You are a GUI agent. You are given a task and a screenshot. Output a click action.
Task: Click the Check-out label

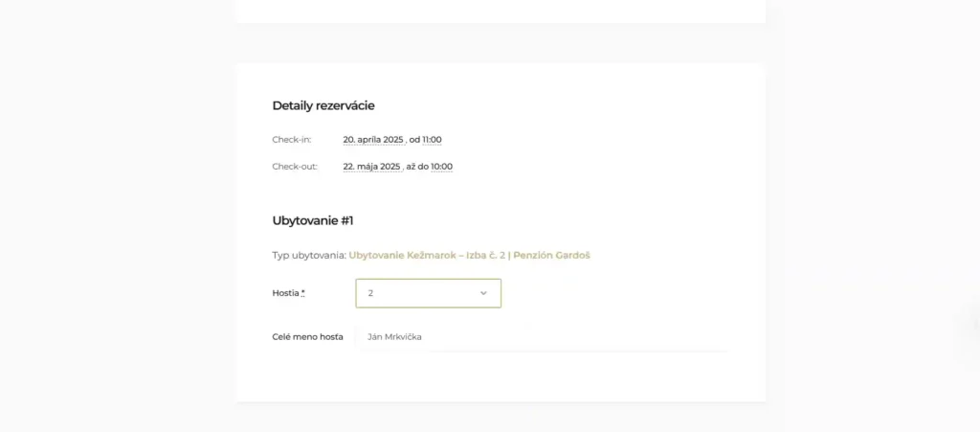pyautogui.click(x=295, y=167)
